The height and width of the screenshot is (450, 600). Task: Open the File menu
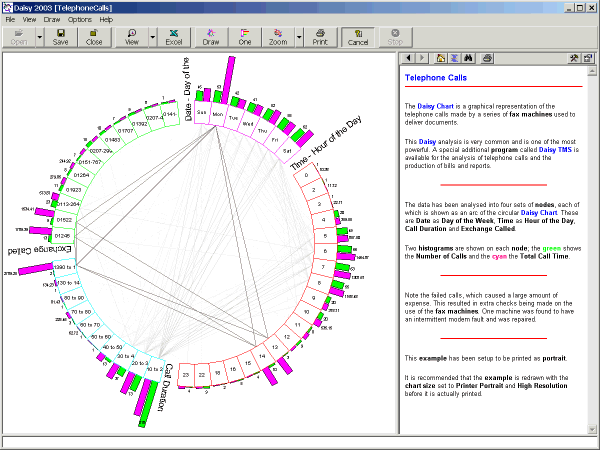(x=11, y=19)
